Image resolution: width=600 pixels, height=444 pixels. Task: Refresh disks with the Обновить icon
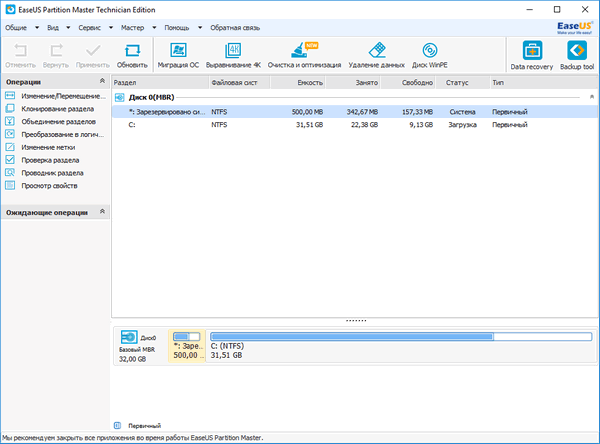pyautogui.click(x=132, y=51)
